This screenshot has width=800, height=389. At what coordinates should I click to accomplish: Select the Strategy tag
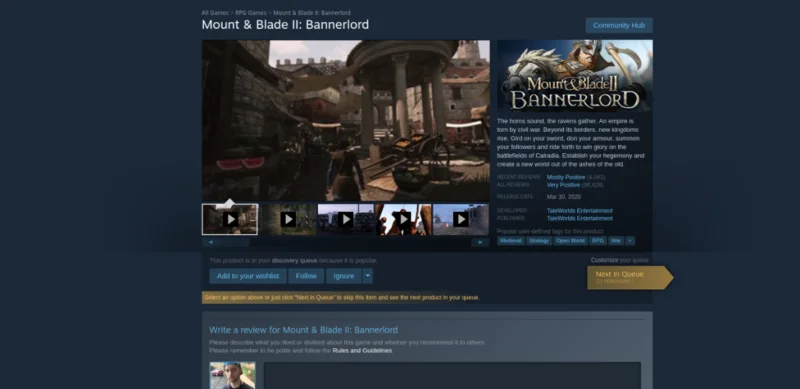[x=539, y=240]
